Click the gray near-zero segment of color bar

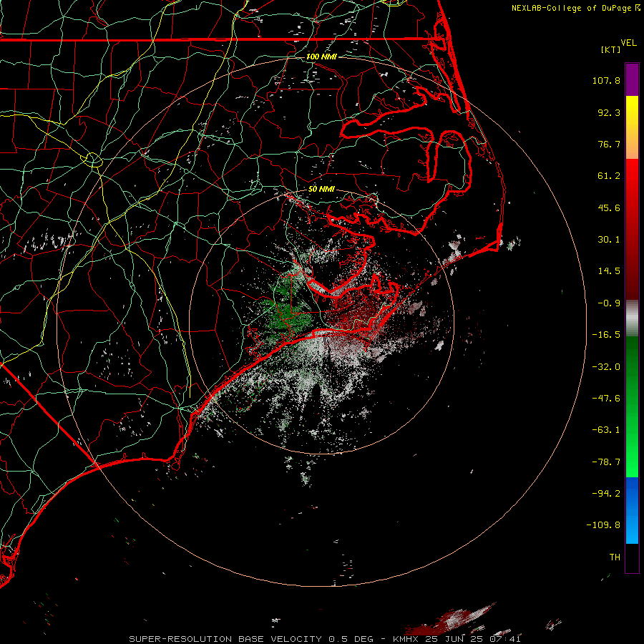[x=632, y=318]
